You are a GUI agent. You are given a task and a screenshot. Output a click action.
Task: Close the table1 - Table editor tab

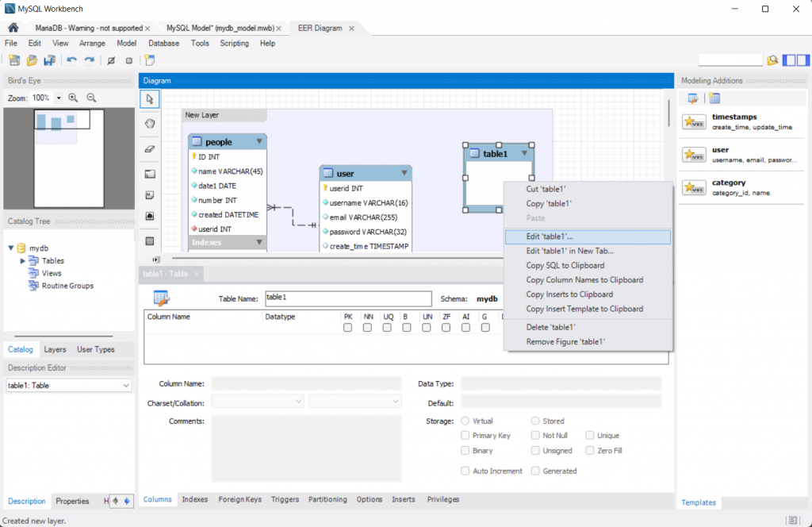pyautogui.click(x=197, y=274)
